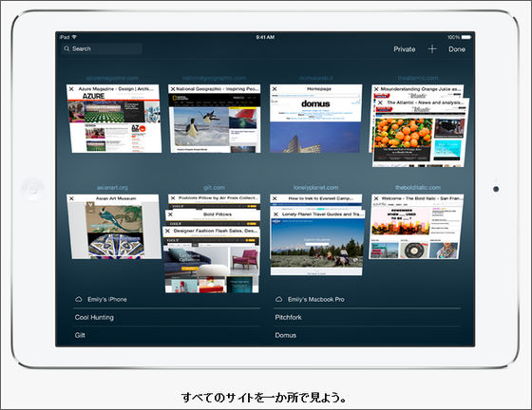Open the Cool Hunting iCloud tab

(x=167, y=318)
